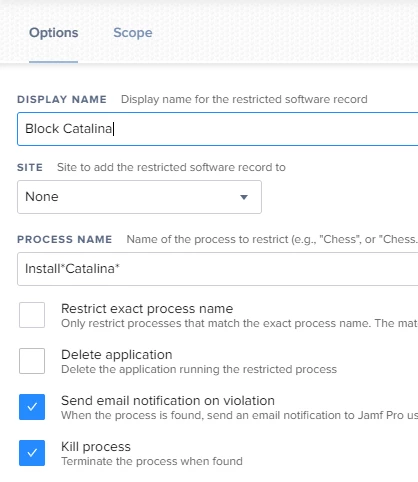Disable the Kill process checkbox

click(32, 453)
